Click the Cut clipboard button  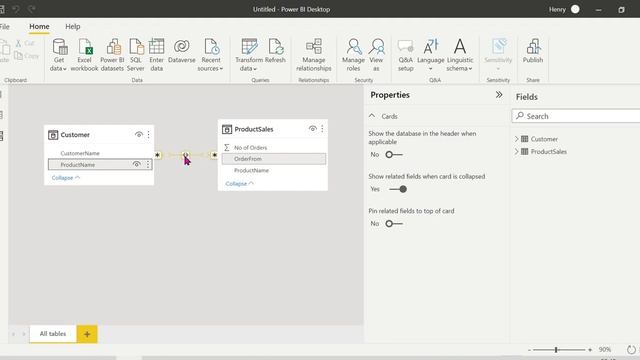point(25,43)
